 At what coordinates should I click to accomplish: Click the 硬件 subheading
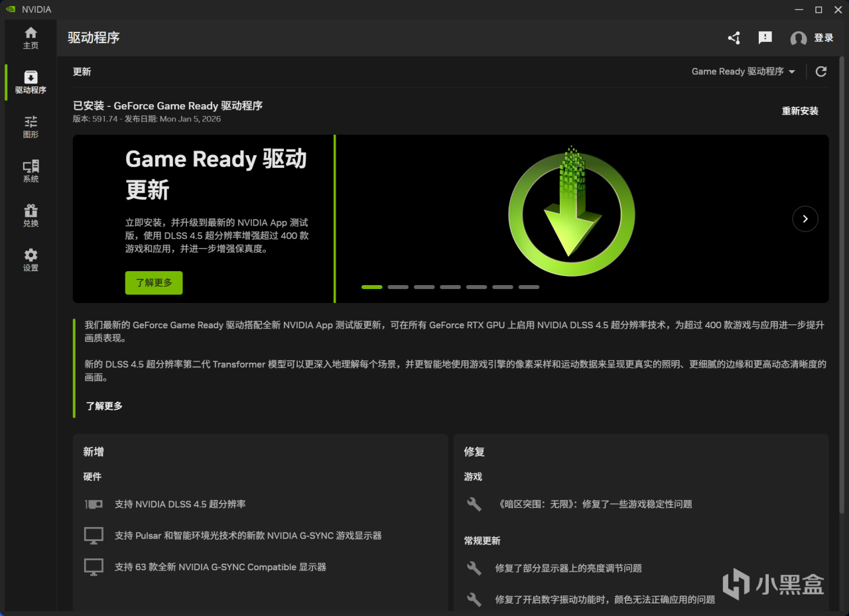point(92,477)
